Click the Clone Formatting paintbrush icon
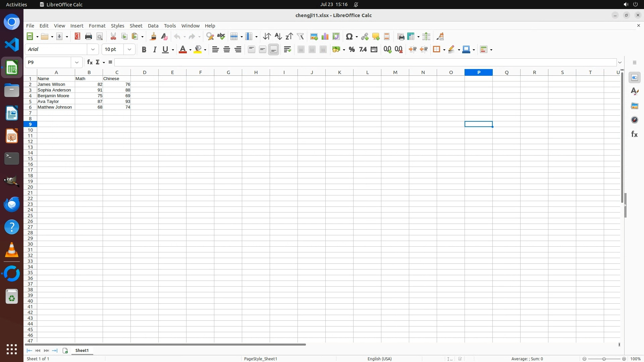 pos(153,37)
